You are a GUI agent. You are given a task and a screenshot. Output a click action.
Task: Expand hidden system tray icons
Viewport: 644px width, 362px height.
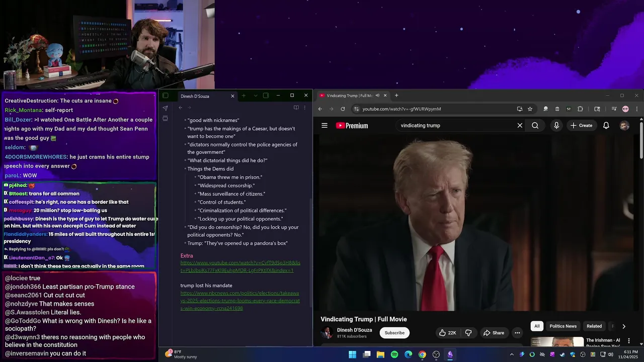coord(512,354)
